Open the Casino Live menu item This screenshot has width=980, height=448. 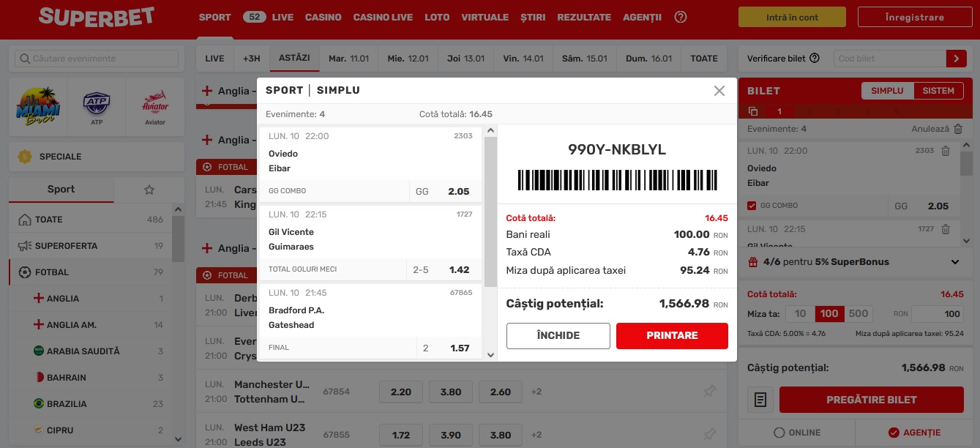383,17
